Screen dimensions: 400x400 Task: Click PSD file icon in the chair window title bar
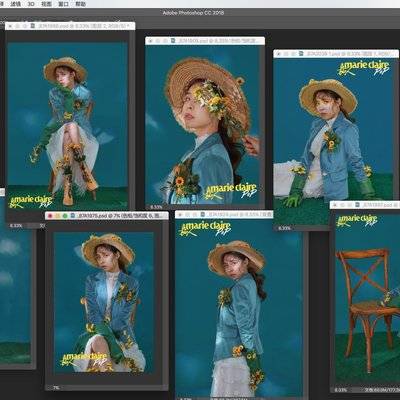click(357, 204)
